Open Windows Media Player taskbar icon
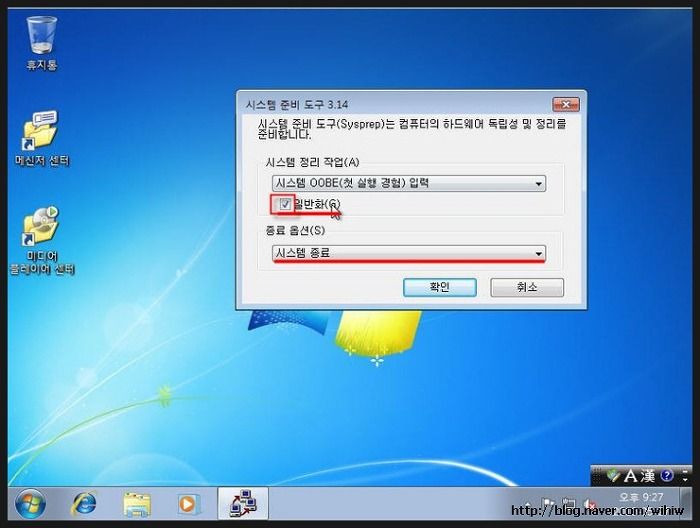Viewport: 700px width, 528px height. 188,504
